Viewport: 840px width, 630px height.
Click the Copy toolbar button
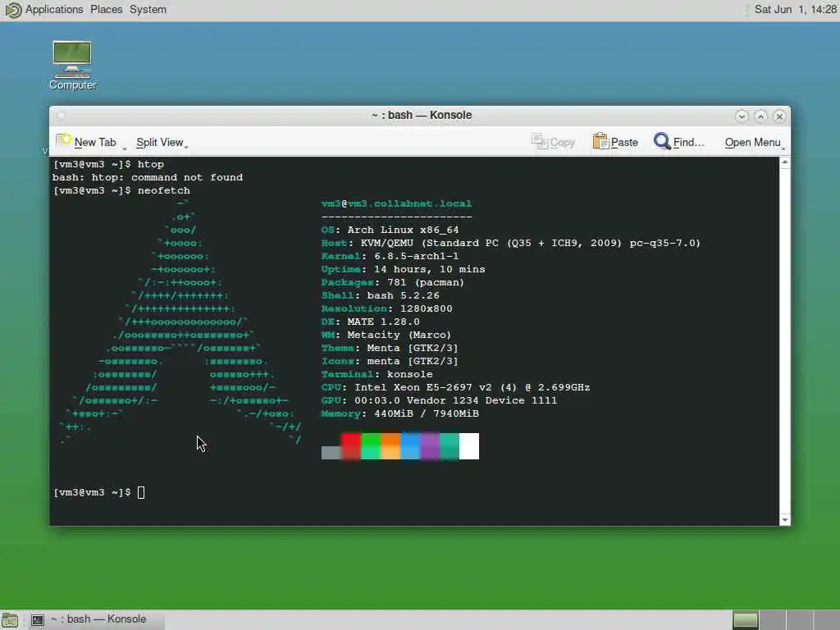point(553,142)
